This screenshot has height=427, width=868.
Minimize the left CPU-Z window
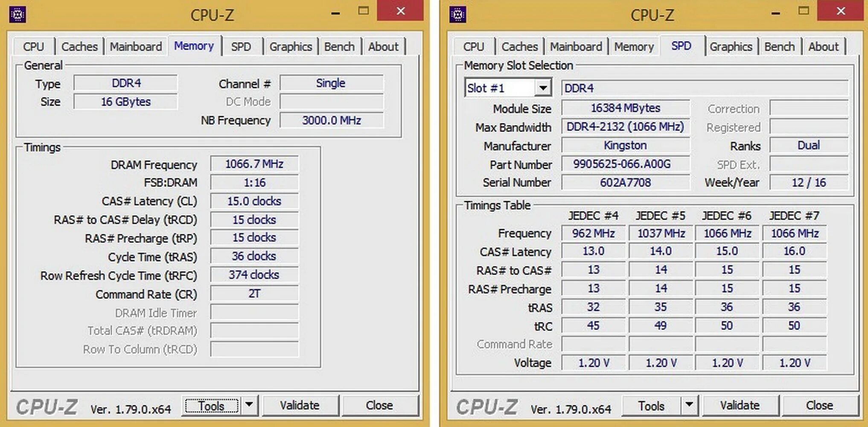pyautogui.click(x=336, y=13)
